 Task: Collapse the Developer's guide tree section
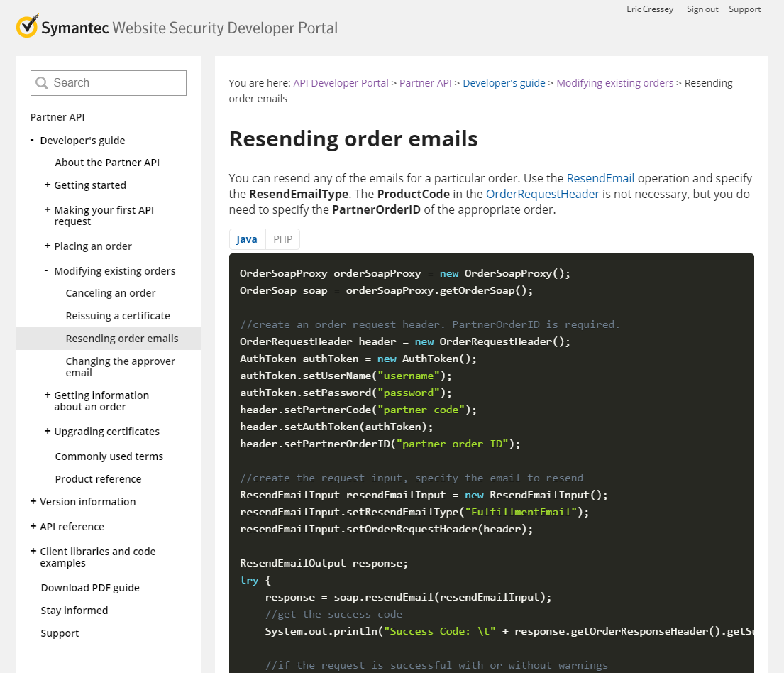tap(32, 140)
